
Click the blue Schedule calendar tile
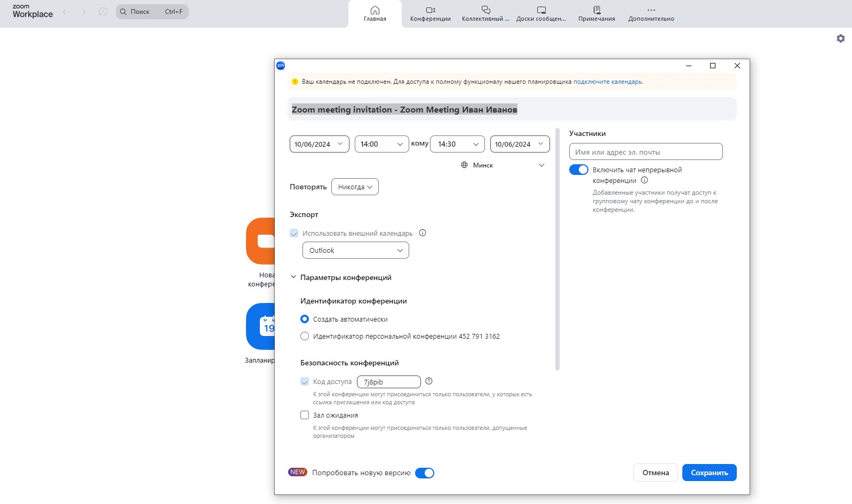coord(260,326)
